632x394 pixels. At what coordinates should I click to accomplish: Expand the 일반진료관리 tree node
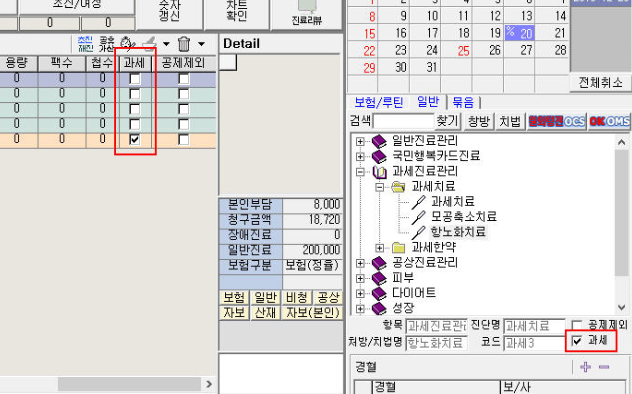pos(360,141)
